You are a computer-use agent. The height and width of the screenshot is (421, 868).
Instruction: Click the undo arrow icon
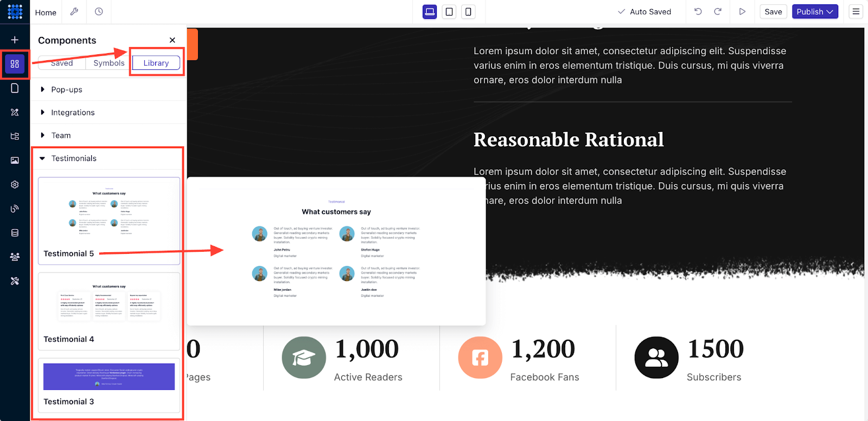[698, 11]
